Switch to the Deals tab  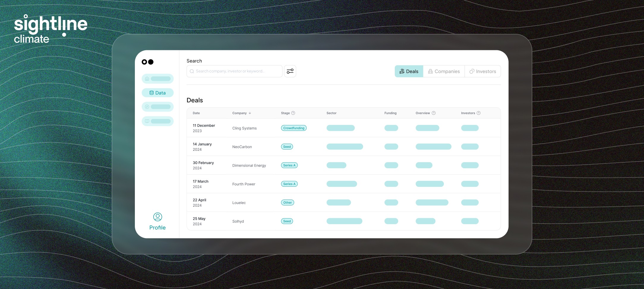pyautogui.click(x=409, y=71)
